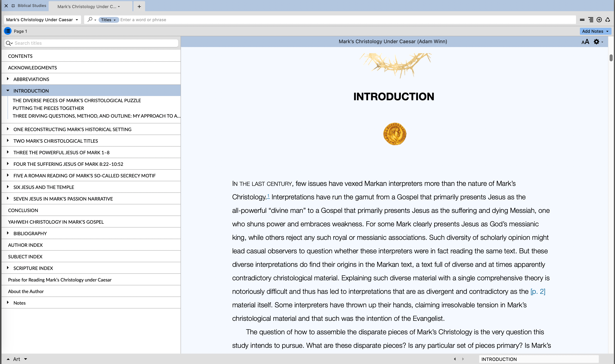Expand TWO MARK'S CHRISTOLOGICAL TITLES
This screenshot has height=364, width=615.
pos(8,141)
